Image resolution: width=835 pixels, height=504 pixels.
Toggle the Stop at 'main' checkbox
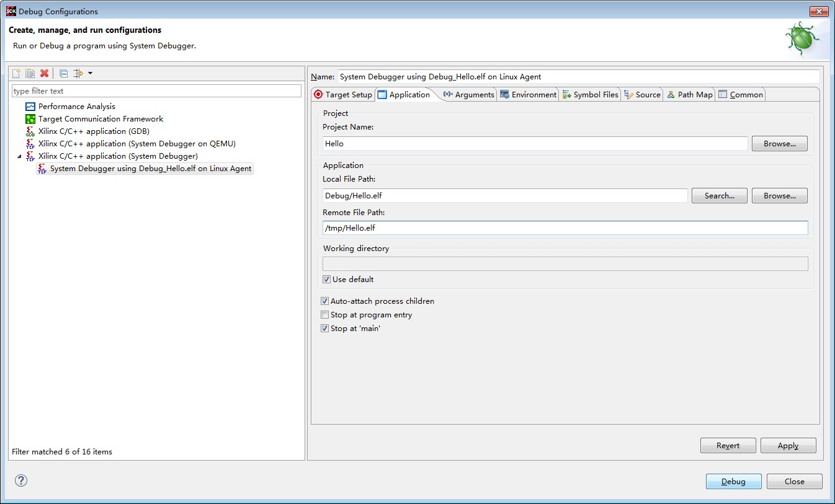[324, 329]
